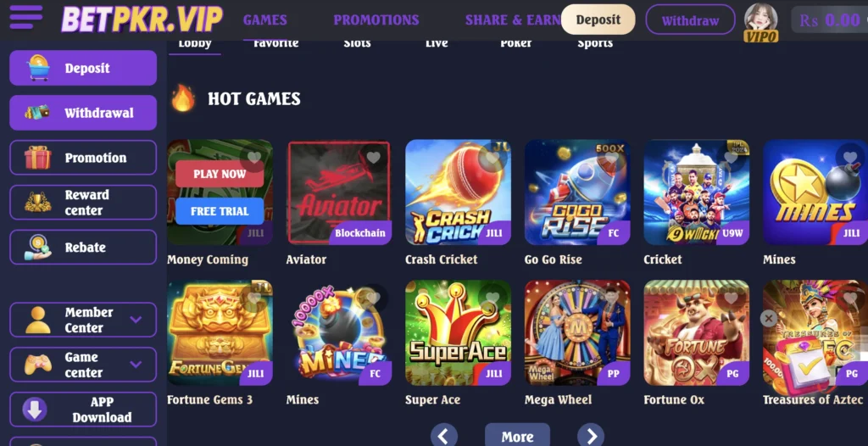The image size is (868, 446).
Task: Go to next page of hot games
Action: 591,436
